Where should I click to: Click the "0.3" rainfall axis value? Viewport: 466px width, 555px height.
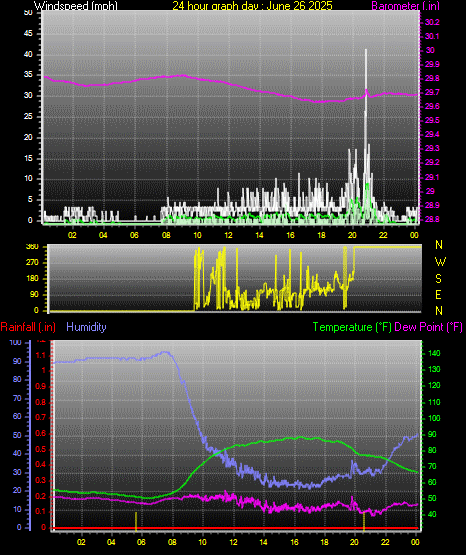41,480
